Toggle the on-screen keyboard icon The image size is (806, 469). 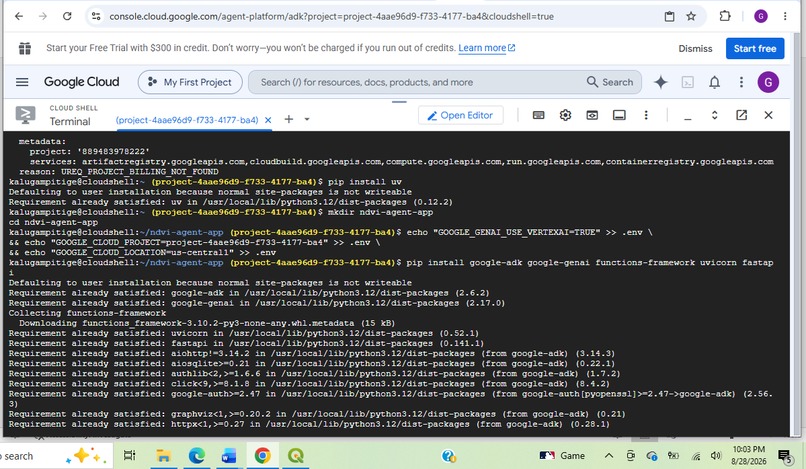[538, 115]
